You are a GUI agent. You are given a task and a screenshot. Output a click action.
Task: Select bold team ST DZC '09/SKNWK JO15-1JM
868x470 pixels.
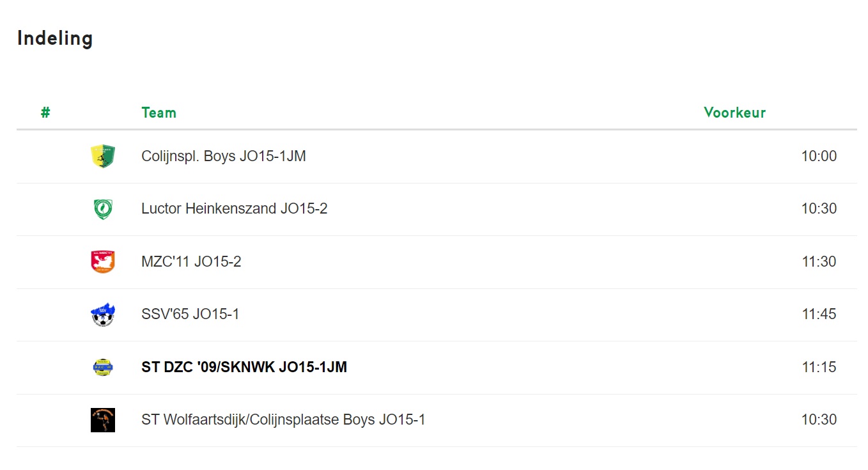click(244, 368)
